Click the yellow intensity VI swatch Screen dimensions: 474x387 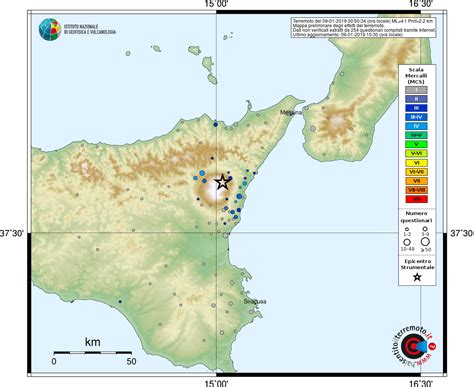(x=416, y=163)
